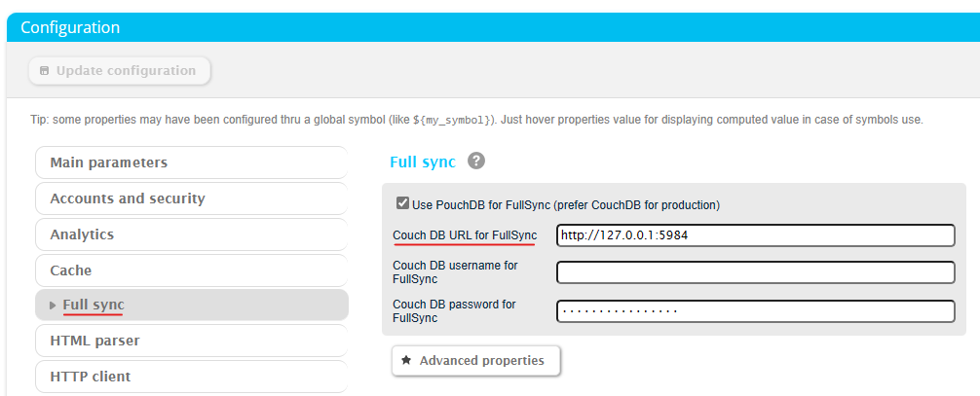Click the arrow beside Full sync category
Screen dimensions: 980x396
[53, 306]
